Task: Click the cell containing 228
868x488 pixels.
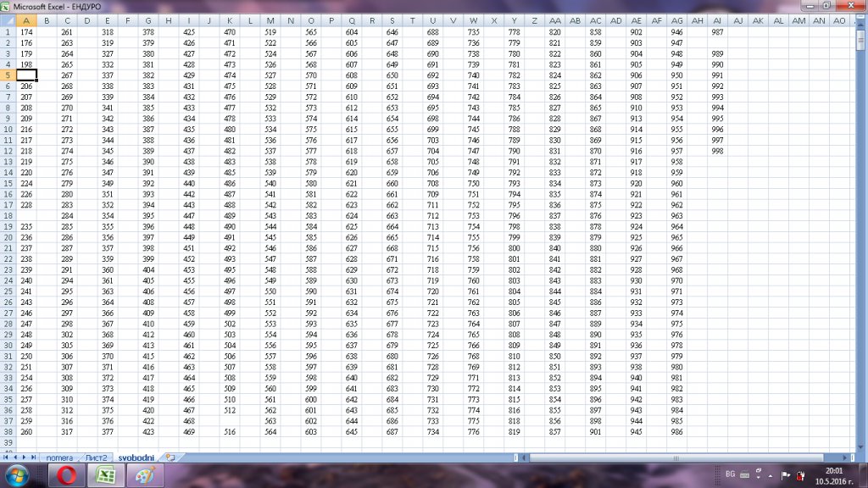Action: [x=26, y=205]
